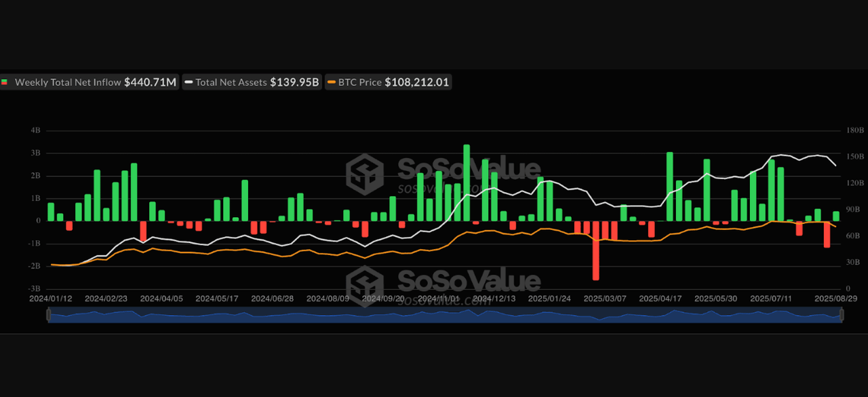Click the 2B label on left axis
This screenshot has width=868, height=397.
pos(35,176)
